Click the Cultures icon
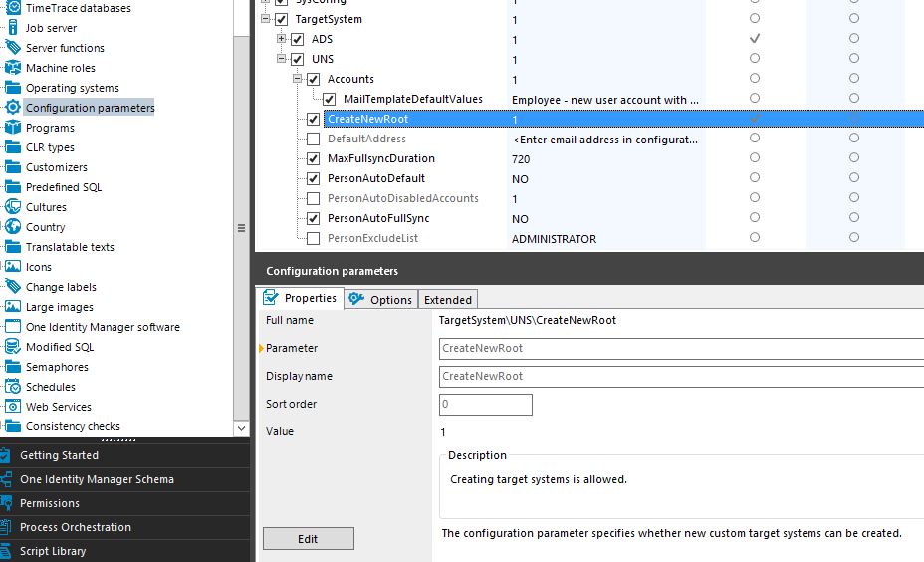This screenshot has height=562, width=924. pyautogui.click(x=12, y=207)
